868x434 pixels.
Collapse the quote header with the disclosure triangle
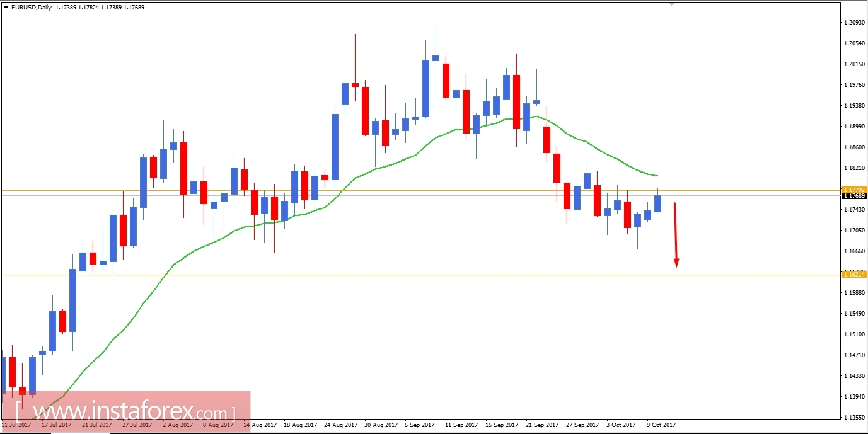coord(6,7)
